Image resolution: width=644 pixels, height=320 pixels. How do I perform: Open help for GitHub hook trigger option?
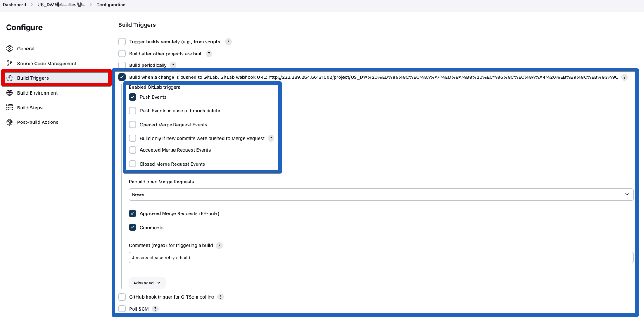tap(220, 296)
